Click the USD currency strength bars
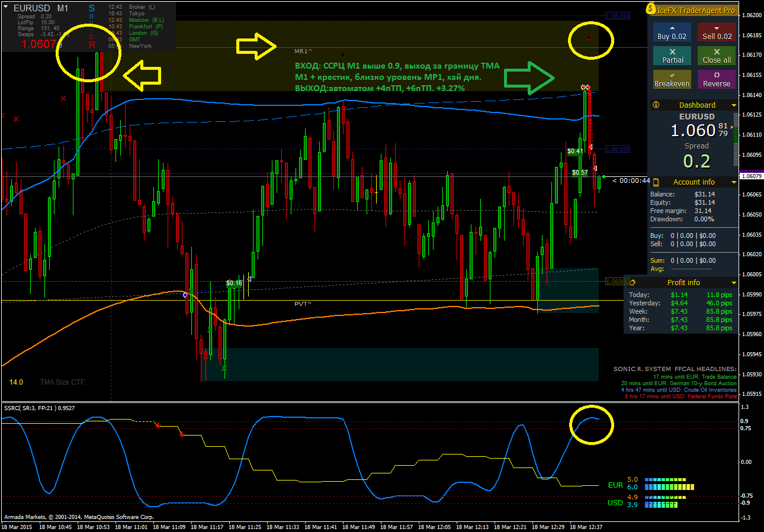764x532 pixels. (x=665, y=501)
